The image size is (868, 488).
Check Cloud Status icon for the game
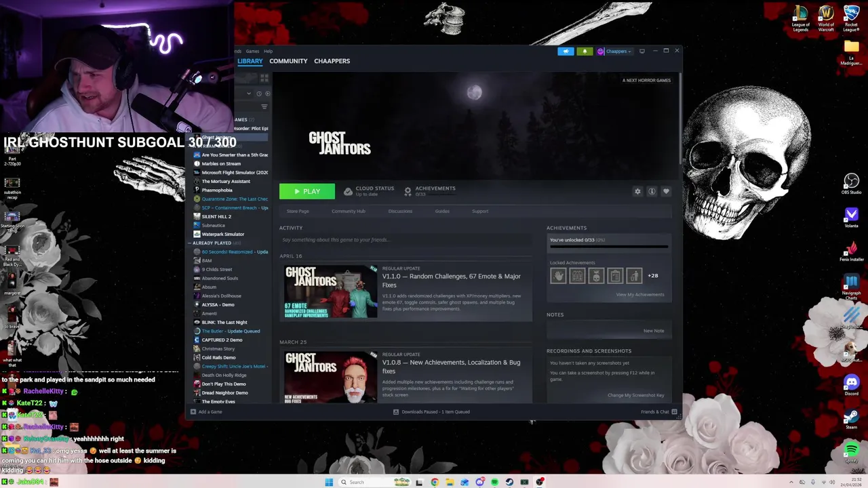pyautogui.click(x=348, y=192)
